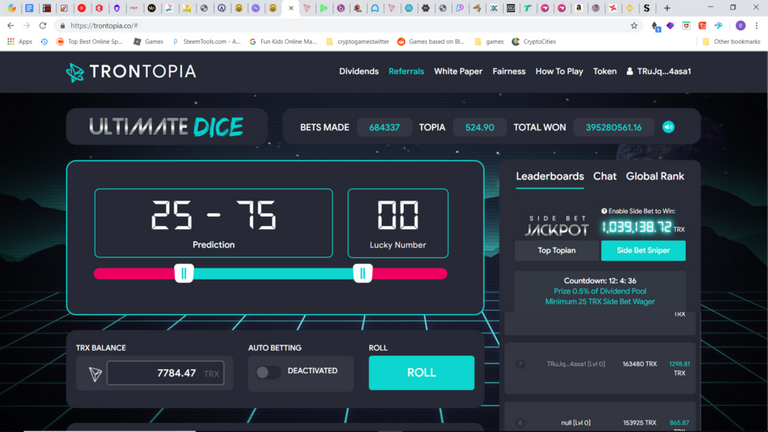The height and width of the screenshot is (432, 768).
Task: Click the user profile icon beside TRuJq...4asa1
Action: [x=630, y=72]
